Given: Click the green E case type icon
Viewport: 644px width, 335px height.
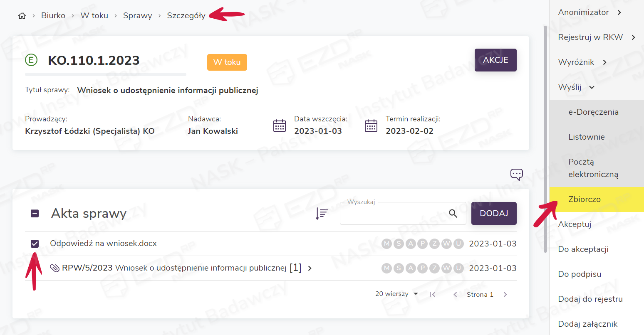Looking at the screenshot, I should pos(31,60).
